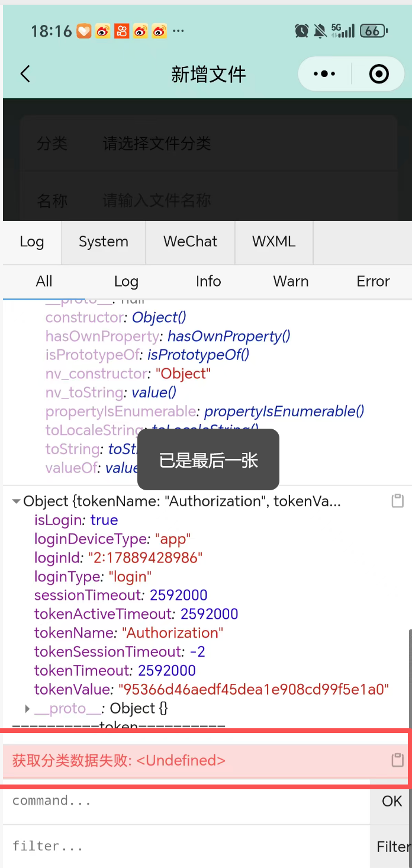Collapse the tokenName Object log entry
412x868 pixels.
16,501
